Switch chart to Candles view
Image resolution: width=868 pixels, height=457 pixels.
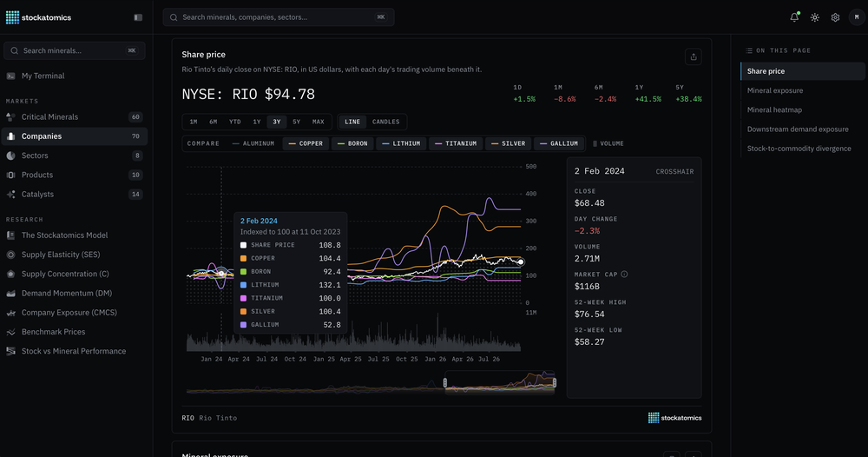tap(386, 122)
